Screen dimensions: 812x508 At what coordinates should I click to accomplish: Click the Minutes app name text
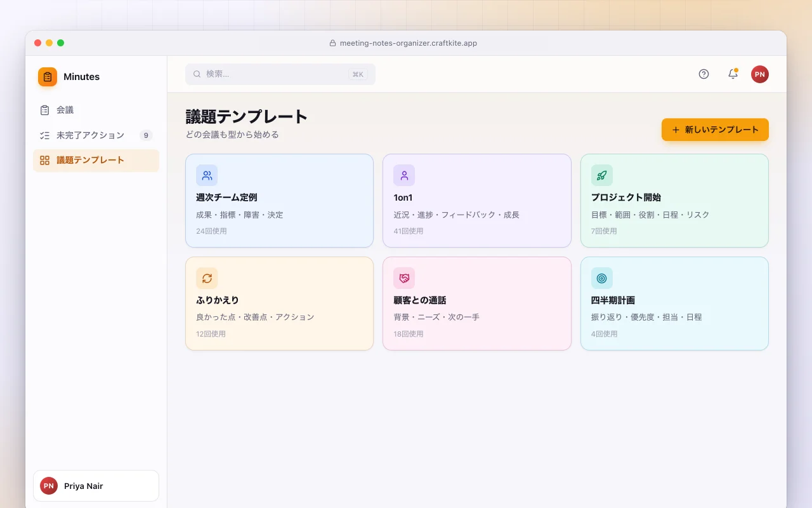[x=82, y=77]
